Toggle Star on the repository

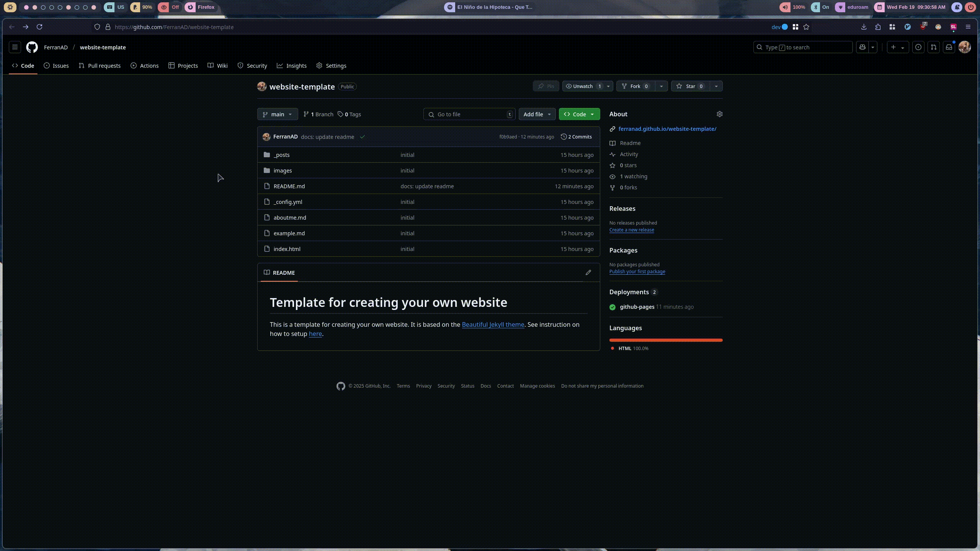coord(690,86)
